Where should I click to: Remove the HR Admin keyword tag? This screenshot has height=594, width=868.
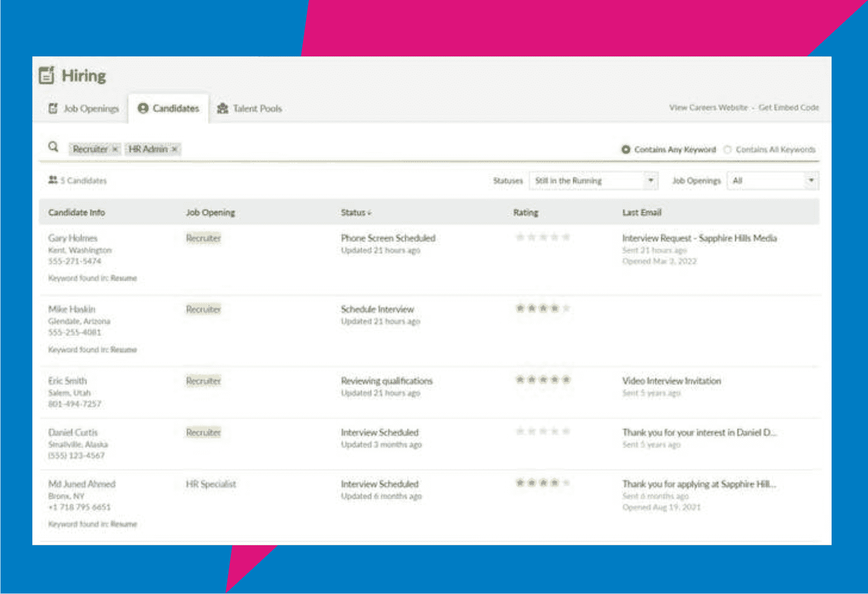tap(174, 149)
